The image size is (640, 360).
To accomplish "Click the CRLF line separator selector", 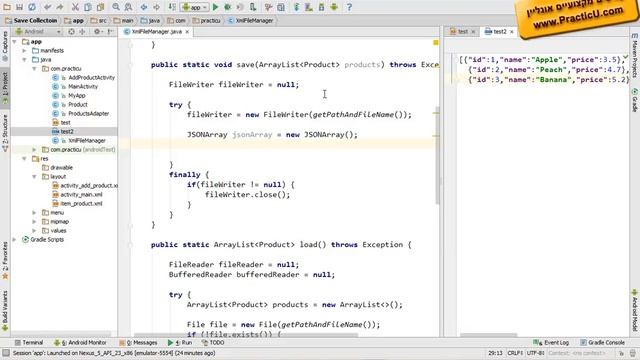I will tap(515, 353).
